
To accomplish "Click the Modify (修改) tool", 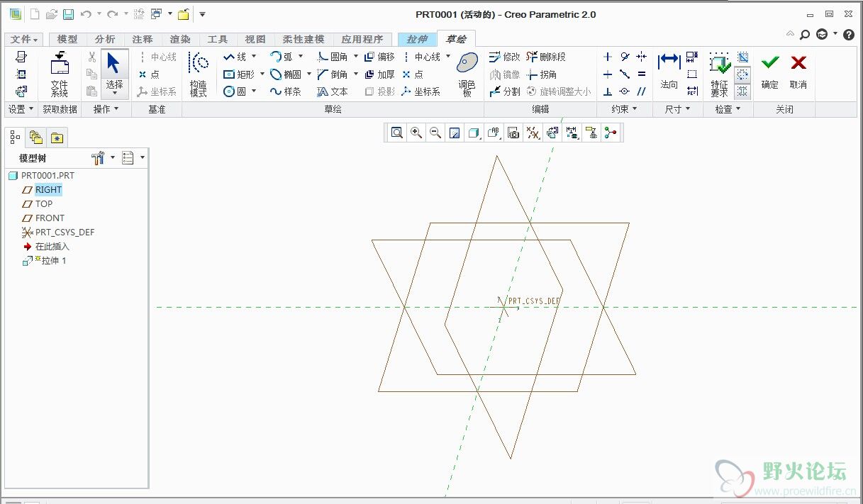I will 504,57.
